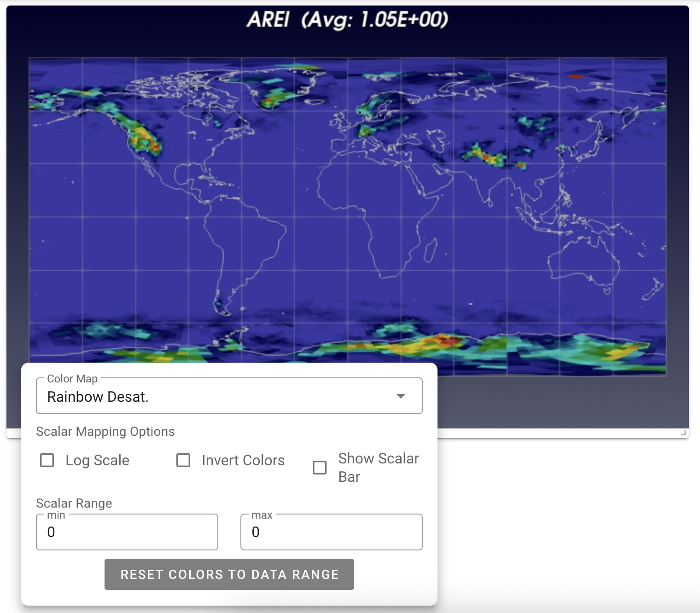Enable the Log Scale checkbox

[x=47, y=460]
